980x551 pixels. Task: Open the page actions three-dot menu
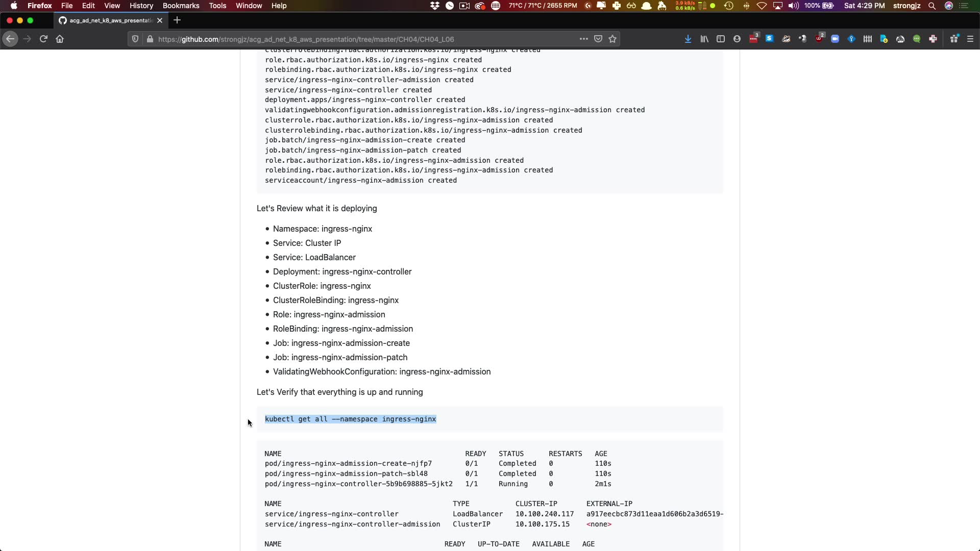click(583, 39)
